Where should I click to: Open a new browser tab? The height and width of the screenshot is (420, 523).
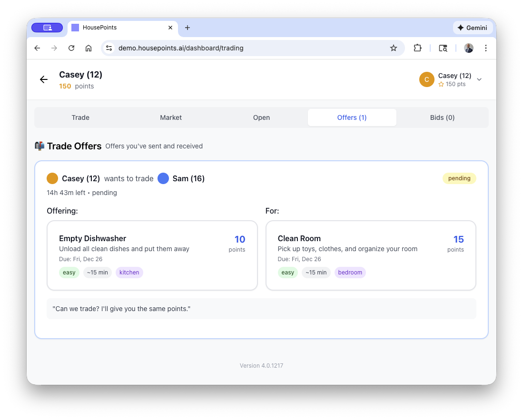coord(187,28)
